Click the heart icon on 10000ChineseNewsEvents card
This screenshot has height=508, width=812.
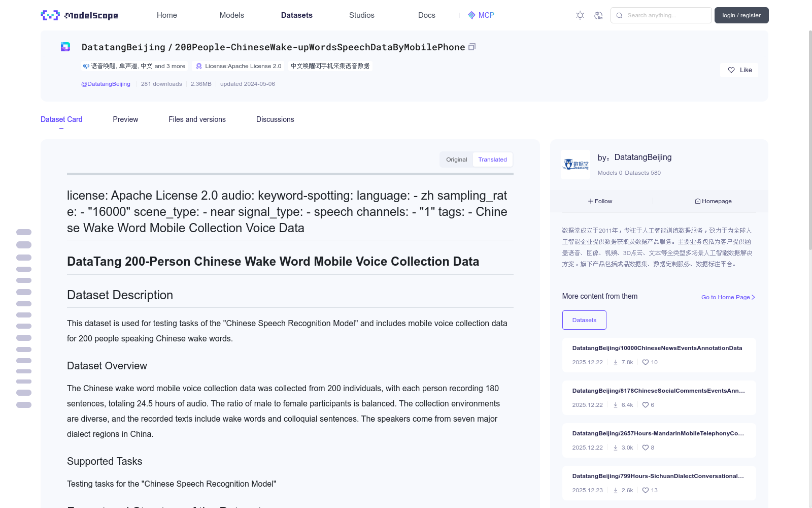(x=646, y=362)
